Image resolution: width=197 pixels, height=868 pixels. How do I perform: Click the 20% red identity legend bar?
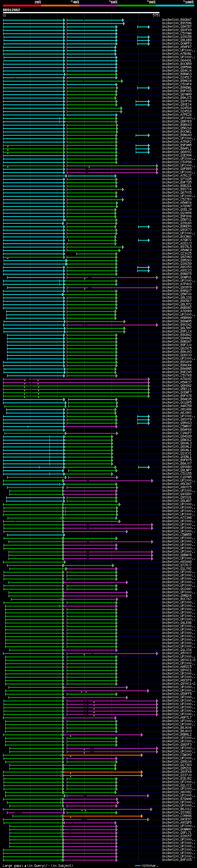[22, 6]
